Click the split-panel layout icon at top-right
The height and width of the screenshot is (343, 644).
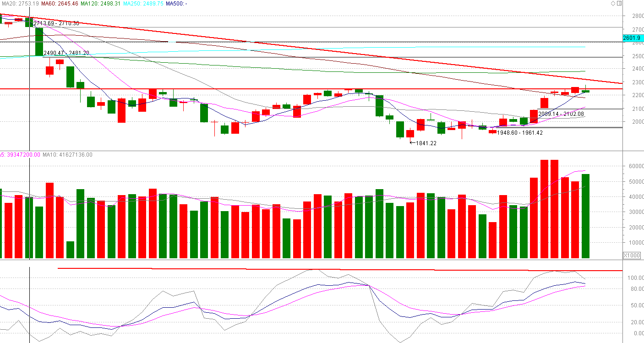click(x=620, y=3)
